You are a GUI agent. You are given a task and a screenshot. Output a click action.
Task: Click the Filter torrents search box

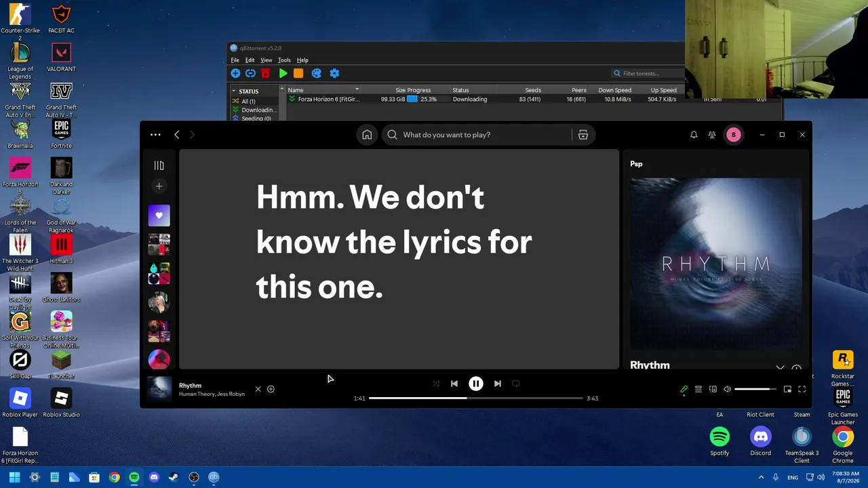648,73
